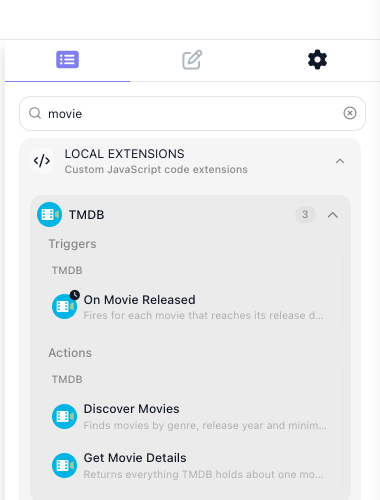This screenshot has height=500, width=380.
Task: Click the Triggers section label
Action: click(72, 244)
